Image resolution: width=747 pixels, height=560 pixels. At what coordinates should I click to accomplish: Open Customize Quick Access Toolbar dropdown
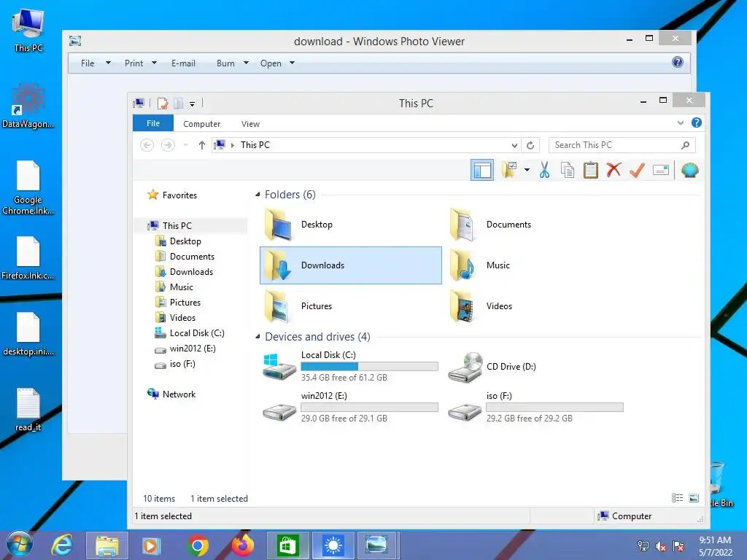pos(192,104)
